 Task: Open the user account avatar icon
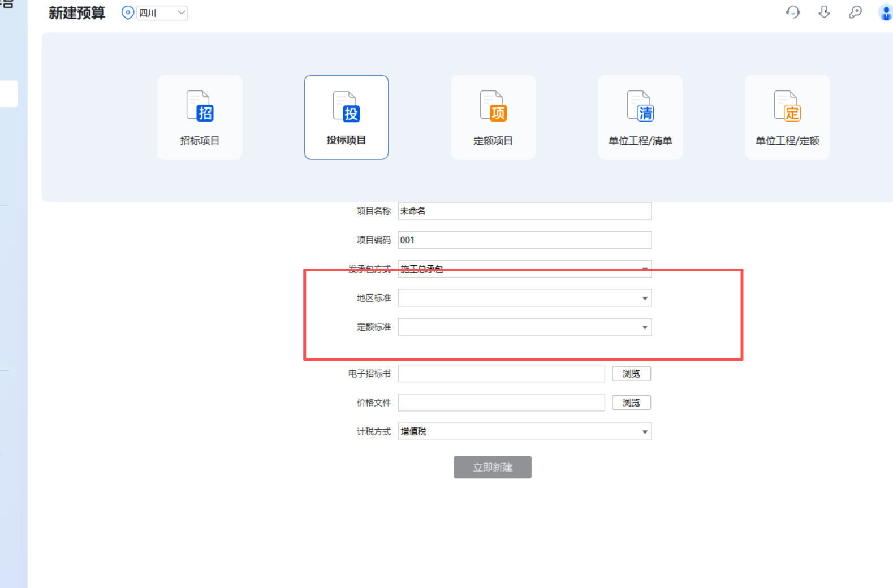pyautogui.click(x=886, y=12)
